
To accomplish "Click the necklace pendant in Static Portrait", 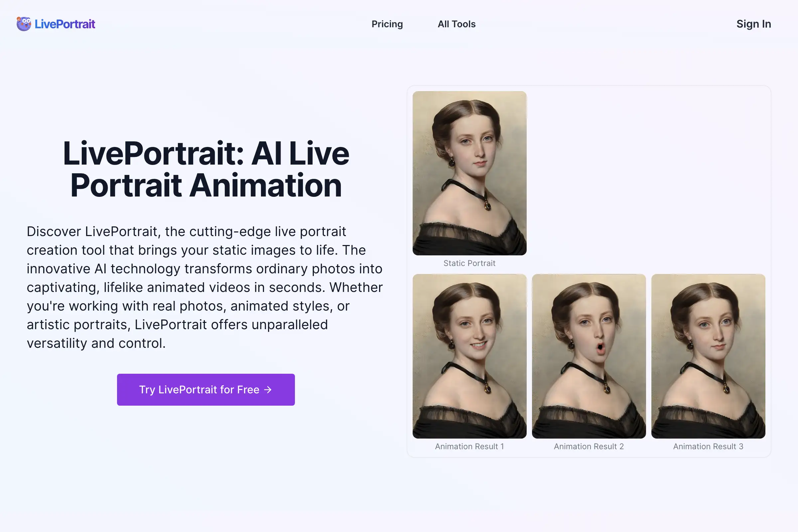I will 487,205.
